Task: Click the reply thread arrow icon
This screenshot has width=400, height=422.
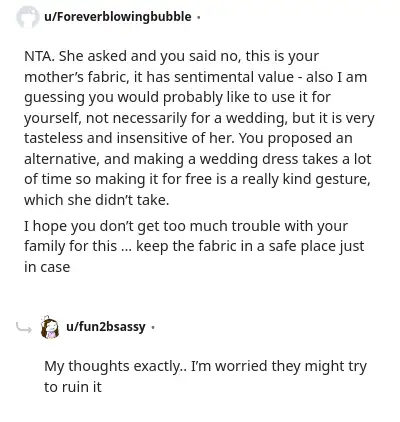Action: [x=24, y=328]
